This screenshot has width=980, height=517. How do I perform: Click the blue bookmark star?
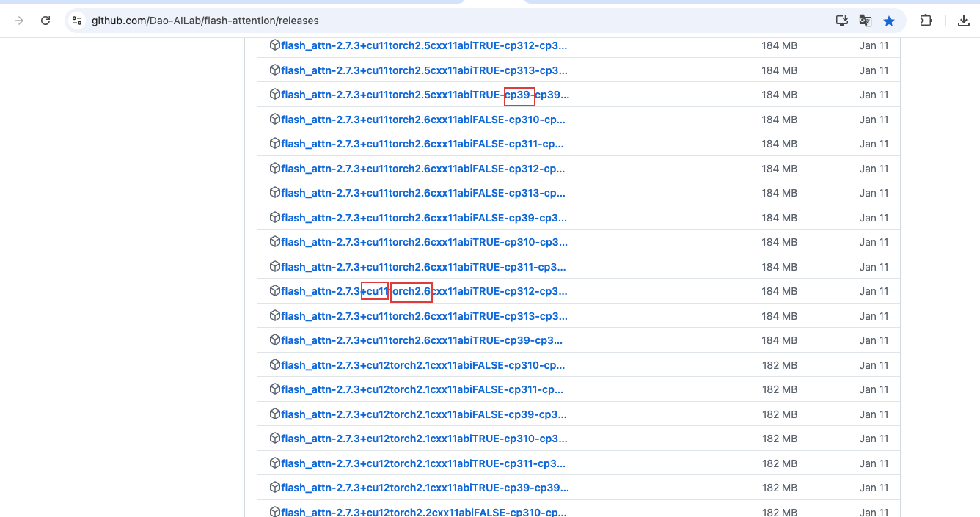pyautogui.click(x=889, y=21)
